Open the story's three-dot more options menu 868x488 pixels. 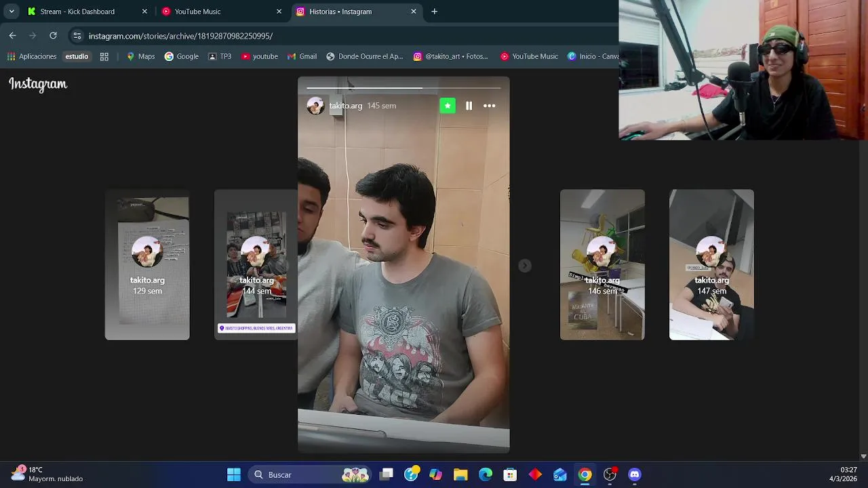click(489, 106)
